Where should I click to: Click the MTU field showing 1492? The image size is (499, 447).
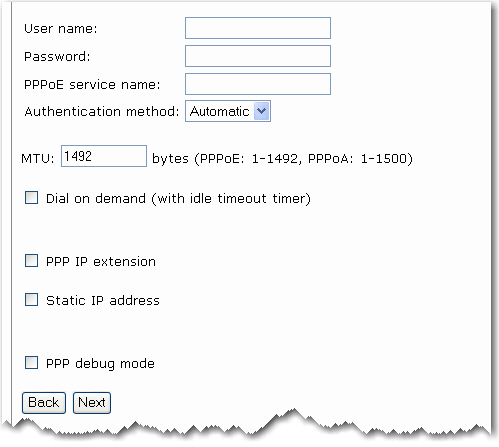(x=104, y=156)
